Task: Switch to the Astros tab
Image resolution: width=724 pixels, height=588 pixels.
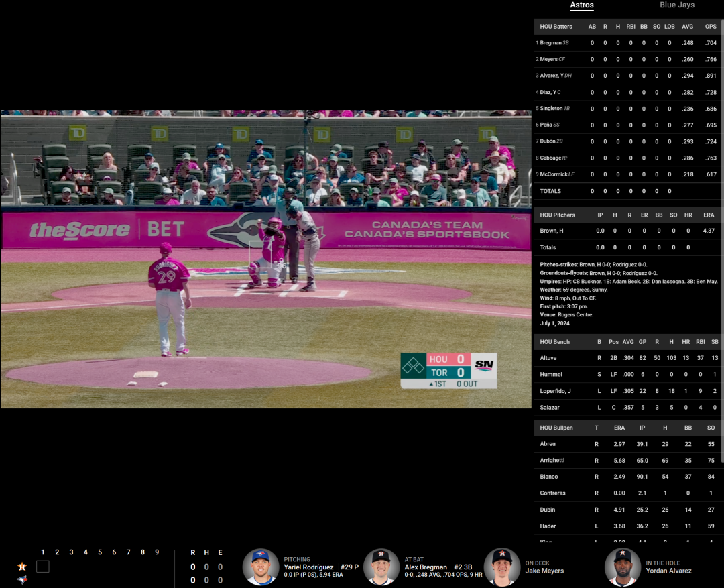Action: pyautogui.click(x=581, y=5)
